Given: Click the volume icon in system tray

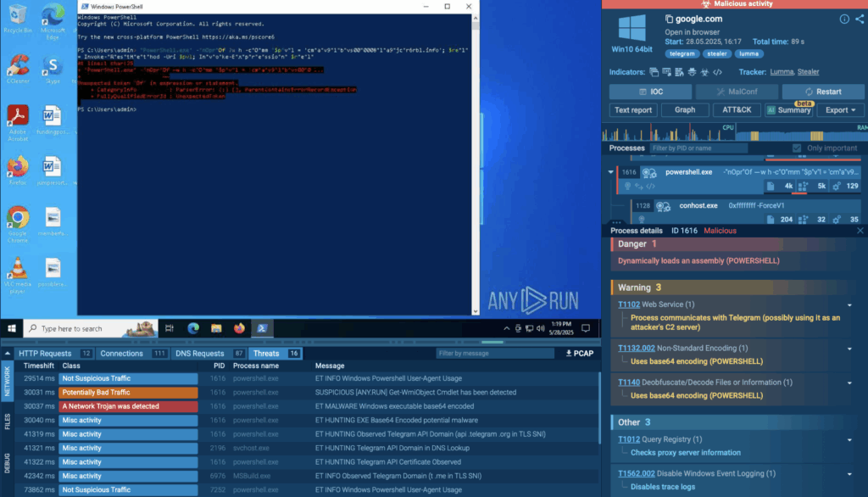Looking at the screenshot, I should [540, 328].
